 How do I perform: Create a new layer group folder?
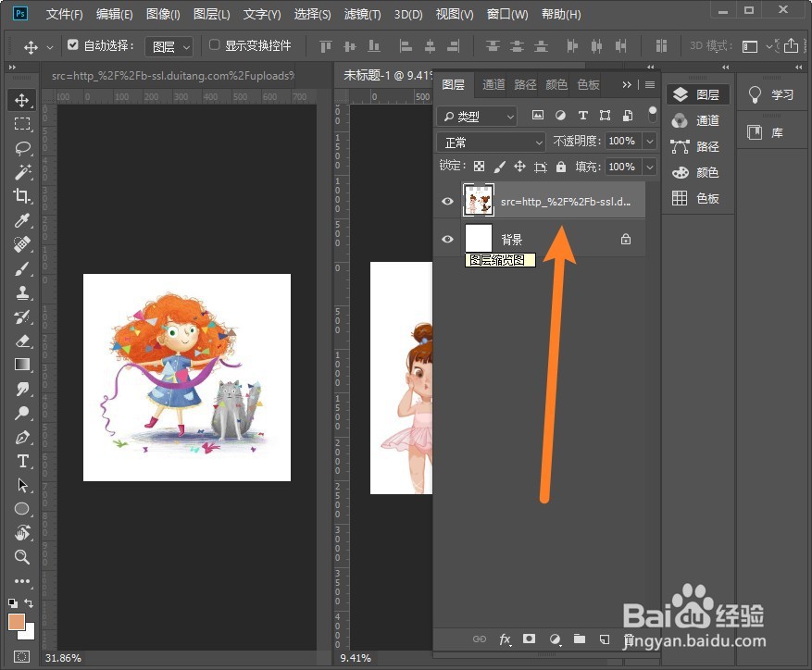580,639
